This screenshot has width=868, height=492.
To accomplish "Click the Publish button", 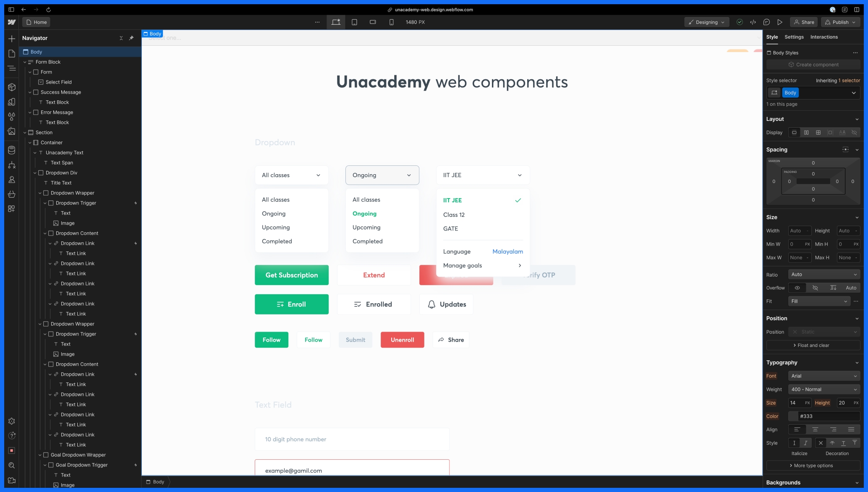I will click(x=840, y=22).
